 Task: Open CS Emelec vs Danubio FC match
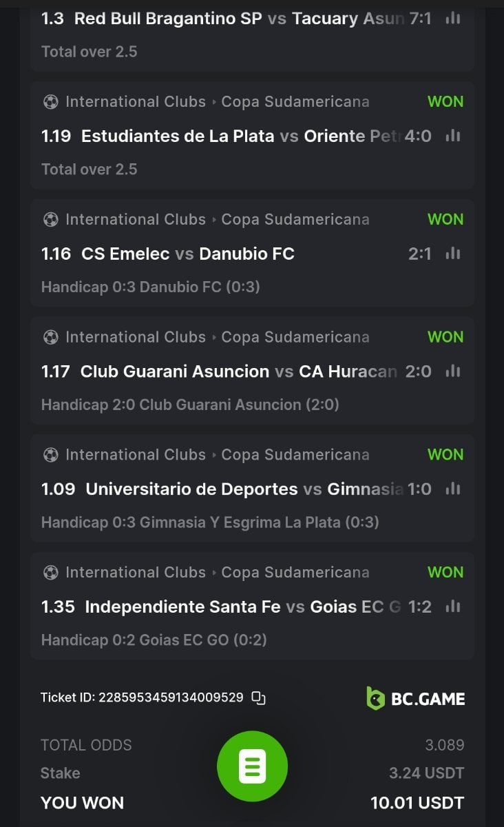coord(187,254)
